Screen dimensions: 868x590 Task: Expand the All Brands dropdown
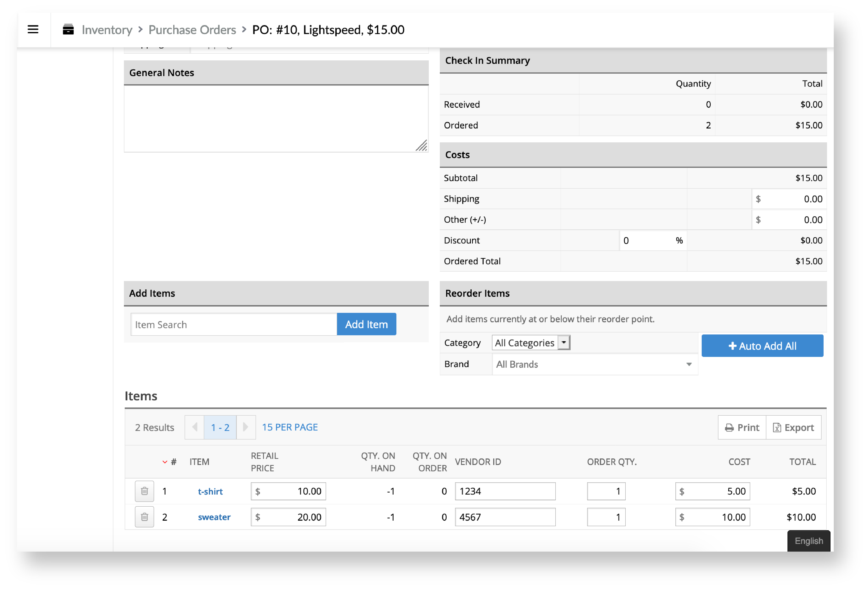[x=595, y=364]
